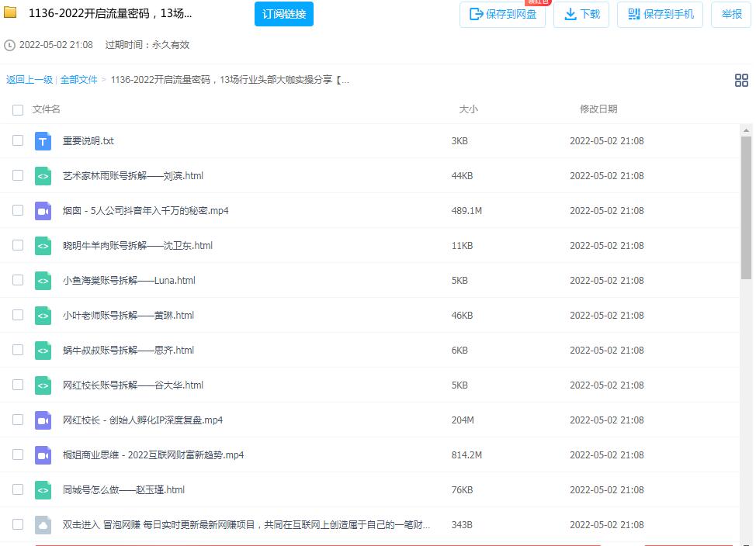This screenshot has width=756, height=546.
Task: Open 蜗牛叔叔账号拆解——思齐.html
Action: (x=128, y=351)
